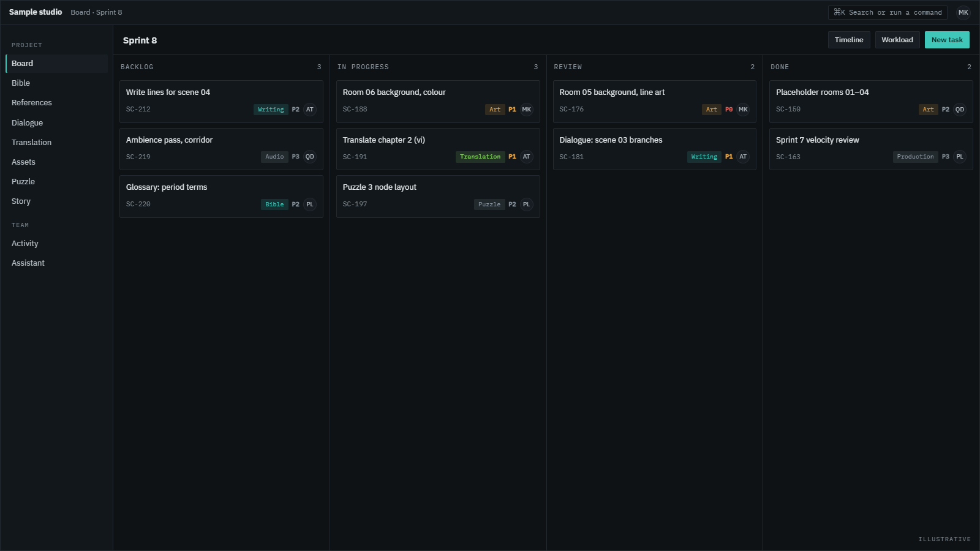The image size is (980, 551).
Task: Click the MK avatar on Room 05 background card
Action: 743,110
